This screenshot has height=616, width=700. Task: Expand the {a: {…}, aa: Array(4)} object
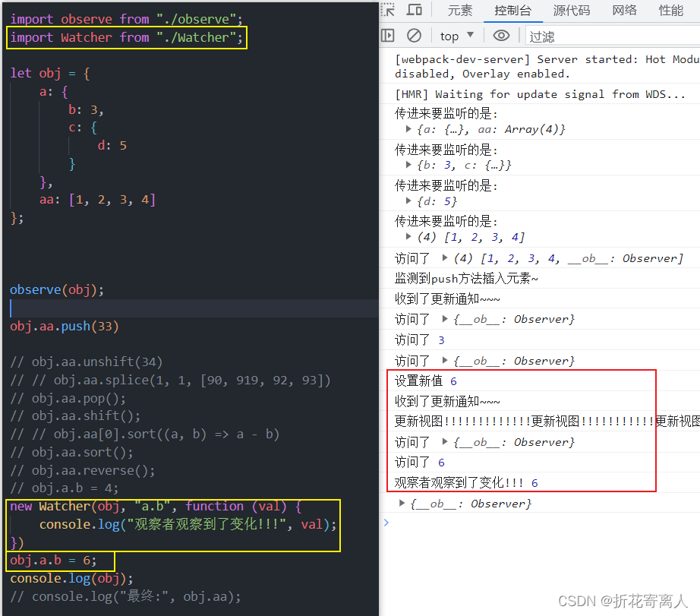[x=408, y=129]
